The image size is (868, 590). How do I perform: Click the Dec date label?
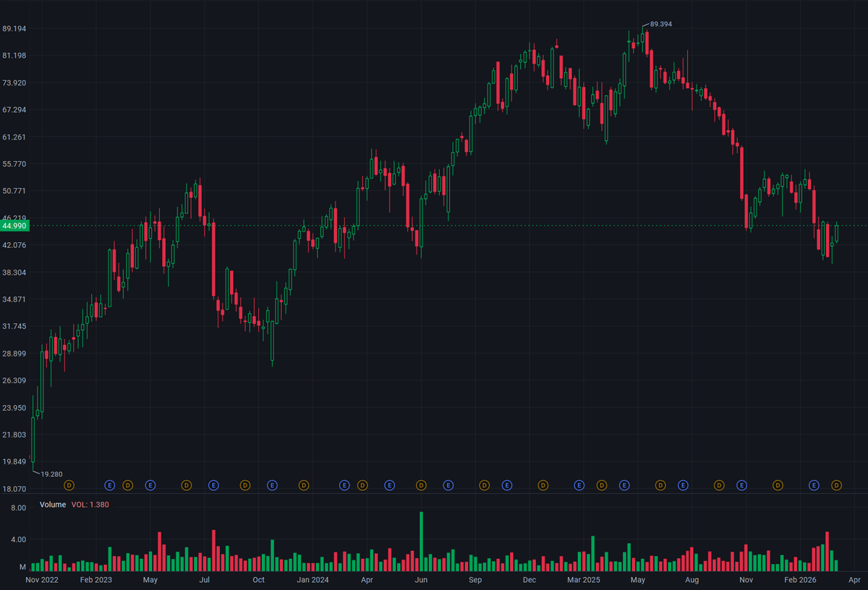click(529, 580)
